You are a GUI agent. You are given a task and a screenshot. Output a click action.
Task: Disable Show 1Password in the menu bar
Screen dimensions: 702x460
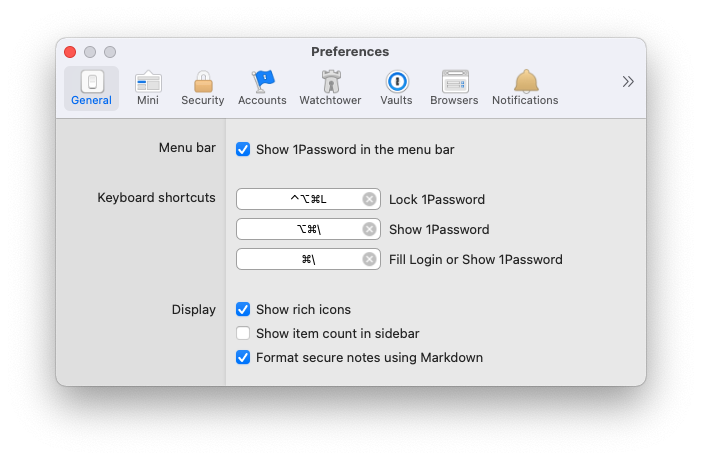point(243,150)
